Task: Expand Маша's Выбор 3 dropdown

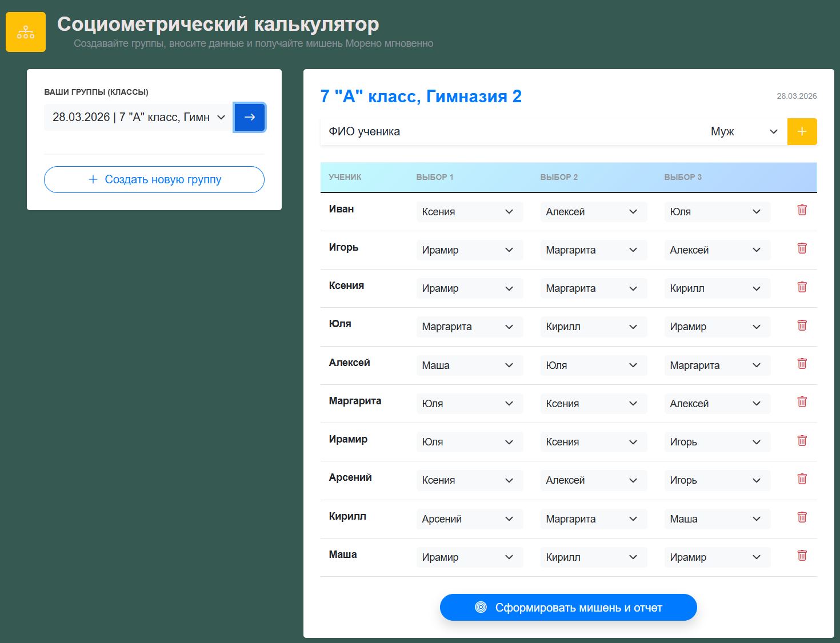Action: 717,557
